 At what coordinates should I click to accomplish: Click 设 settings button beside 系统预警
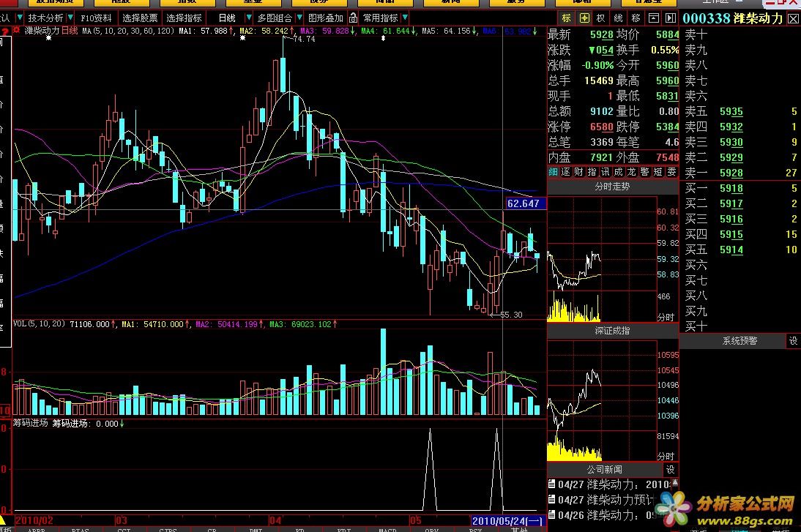(793, 341)
